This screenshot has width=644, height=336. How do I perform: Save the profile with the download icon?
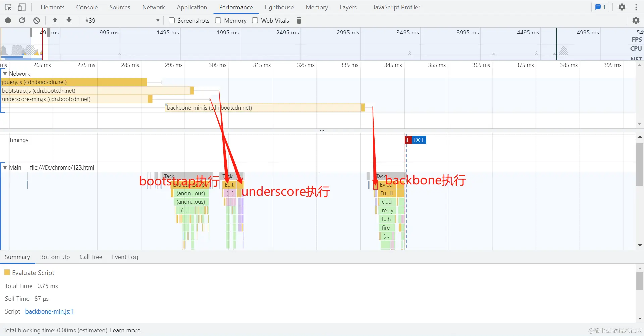(69, 20)
